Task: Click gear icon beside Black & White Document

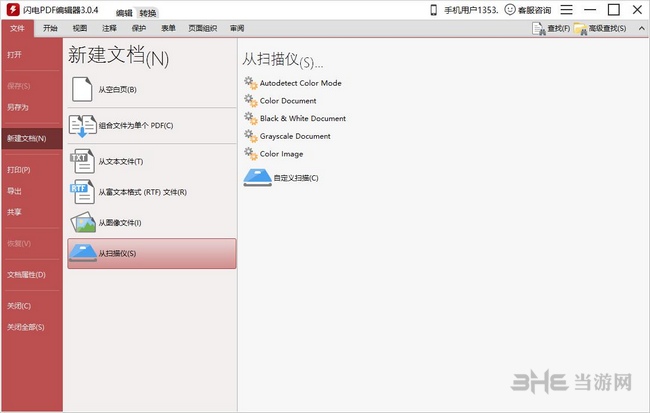Action: [251, 118]
